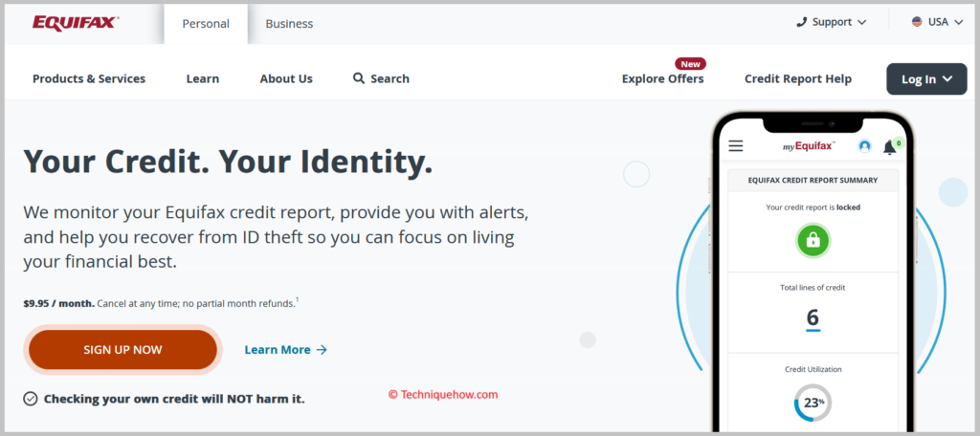Click the "Your credit report is locked" text
The width and height of the screenshot is (980, 436).
[813, 207]
